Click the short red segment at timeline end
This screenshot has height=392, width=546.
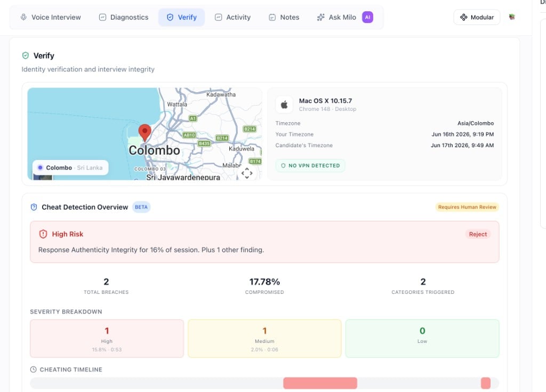(486, 383)
